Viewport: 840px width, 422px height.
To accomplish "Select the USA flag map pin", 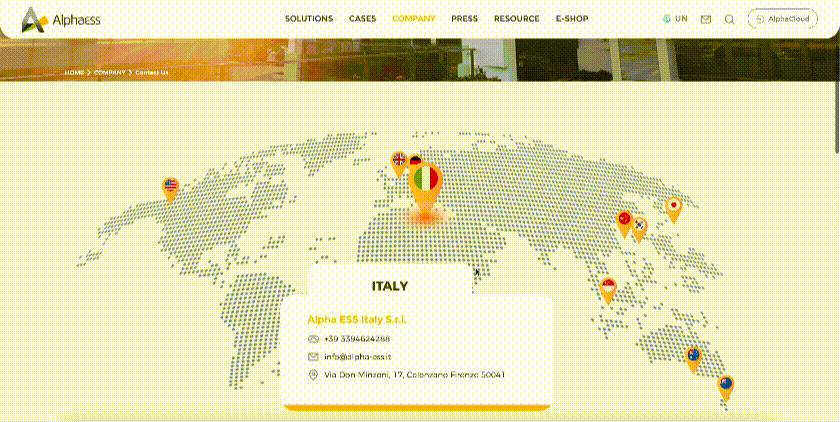I will click(x=170, y=187).
